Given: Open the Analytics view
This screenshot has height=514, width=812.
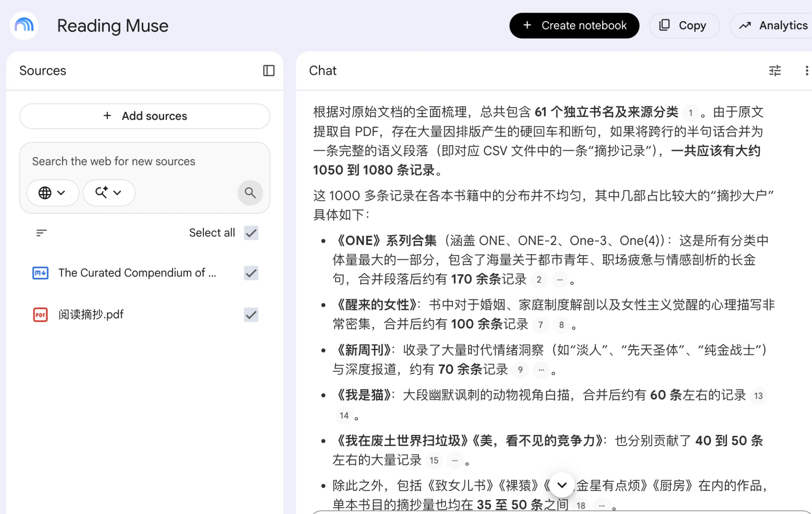Looking at the screenshot, I should 773,25.
